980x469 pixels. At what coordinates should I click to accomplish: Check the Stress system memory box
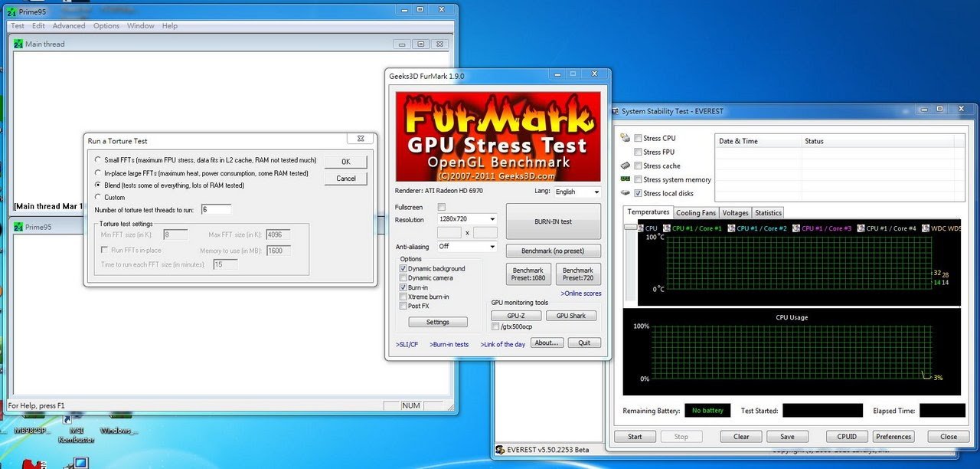pyautogui.click(x=639, y=180)
